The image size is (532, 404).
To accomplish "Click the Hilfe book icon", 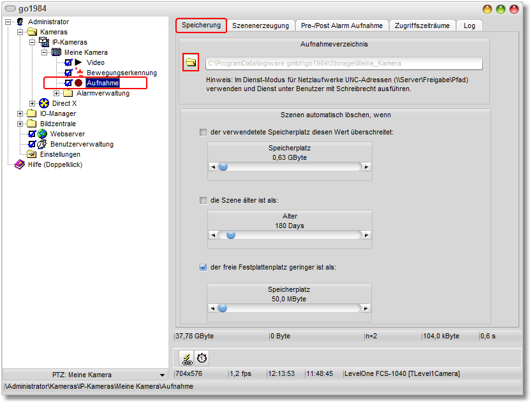I will (x=20, y=164).
